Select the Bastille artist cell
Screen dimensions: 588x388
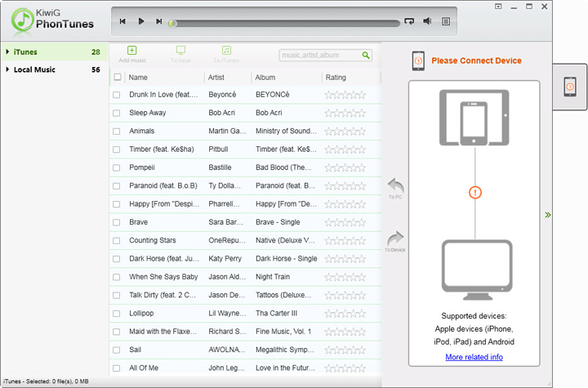click(x=220, y=167)
